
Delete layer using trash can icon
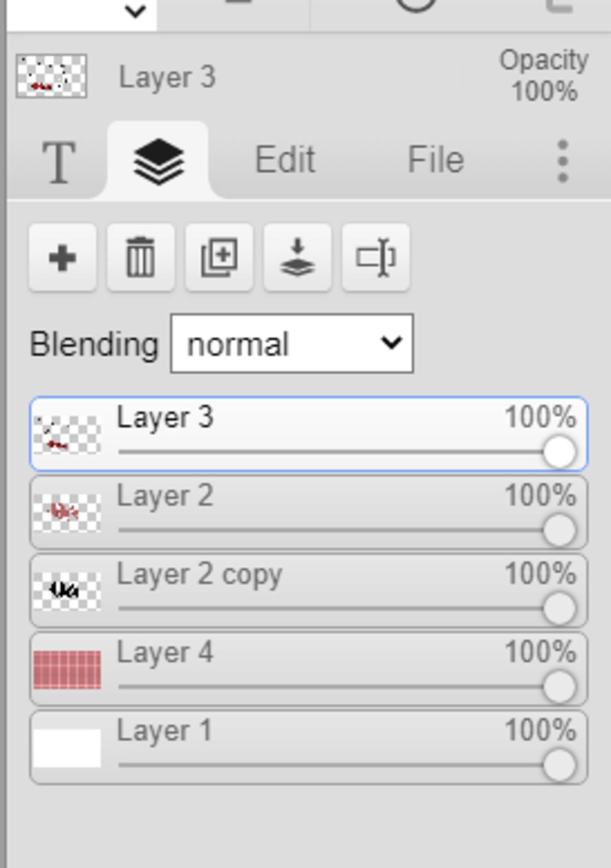[141, 258]
